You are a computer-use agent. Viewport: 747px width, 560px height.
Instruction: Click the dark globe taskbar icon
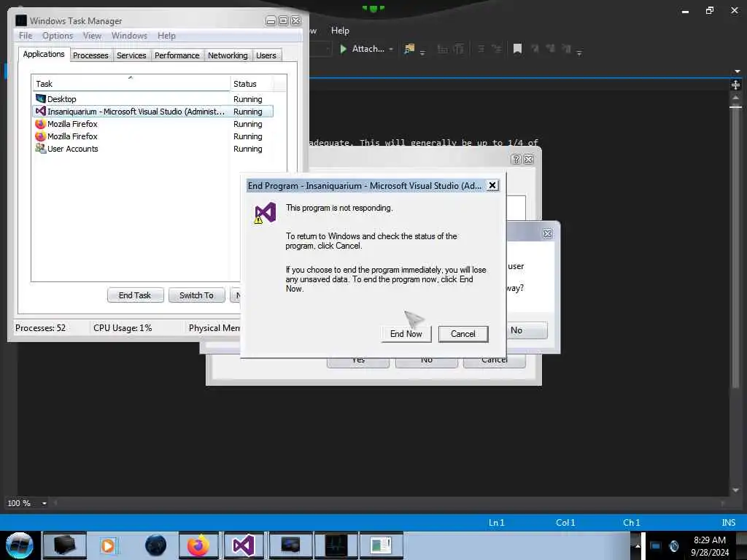pos(156,545)
